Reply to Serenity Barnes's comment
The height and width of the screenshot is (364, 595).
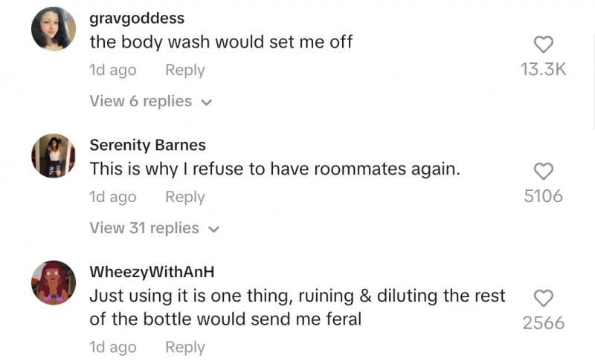tap(184, 198)
